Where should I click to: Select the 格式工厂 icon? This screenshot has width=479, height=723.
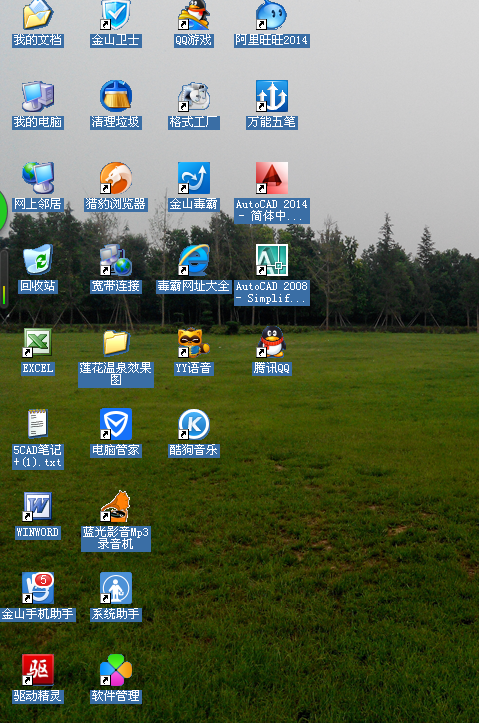[x=194, y=96]
